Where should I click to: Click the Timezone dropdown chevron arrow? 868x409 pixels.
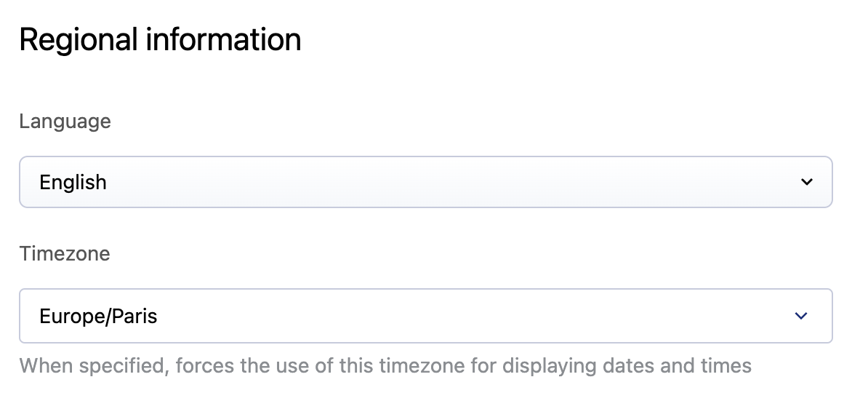coord(801,316)
